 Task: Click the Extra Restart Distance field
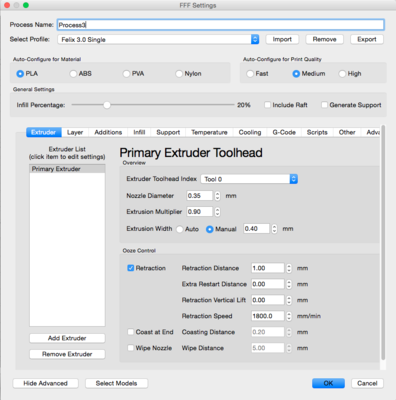(268, 284)
